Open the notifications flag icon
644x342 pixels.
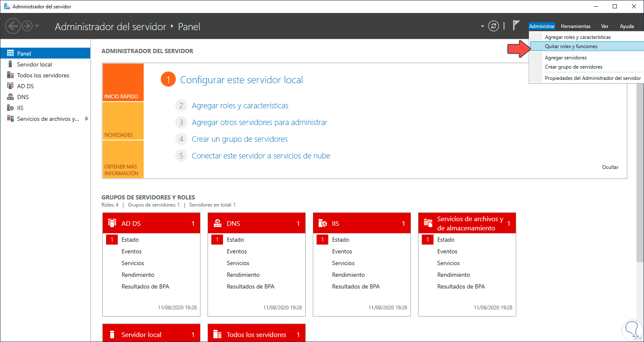[x=516, y=26]
